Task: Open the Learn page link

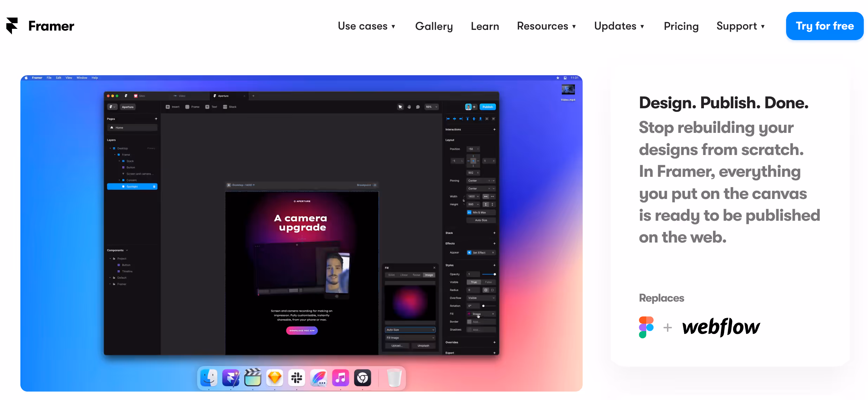Action: pyautogui.click(x=485, y=26)
